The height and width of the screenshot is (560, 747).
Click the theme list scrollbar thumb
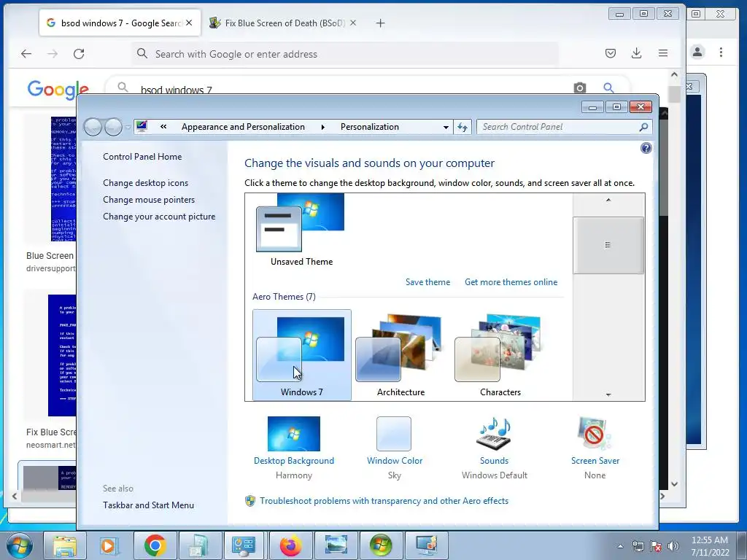click(x=608, y=245)
